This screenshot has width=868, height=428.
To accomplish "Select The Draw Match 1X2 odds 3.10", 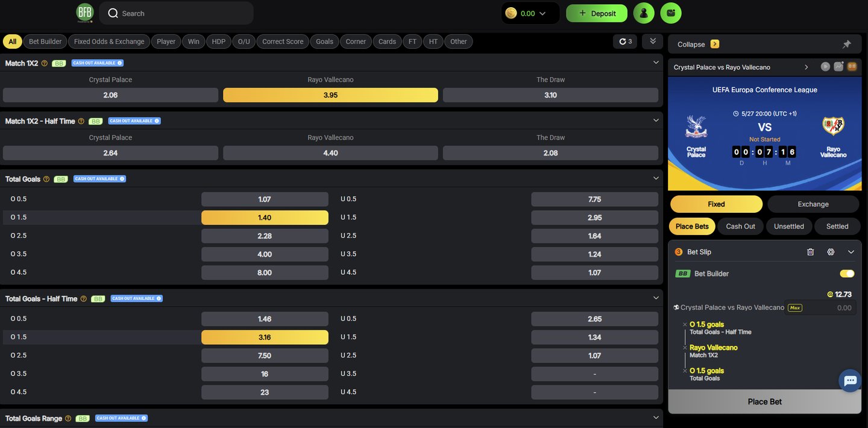I will coord(550,95).
